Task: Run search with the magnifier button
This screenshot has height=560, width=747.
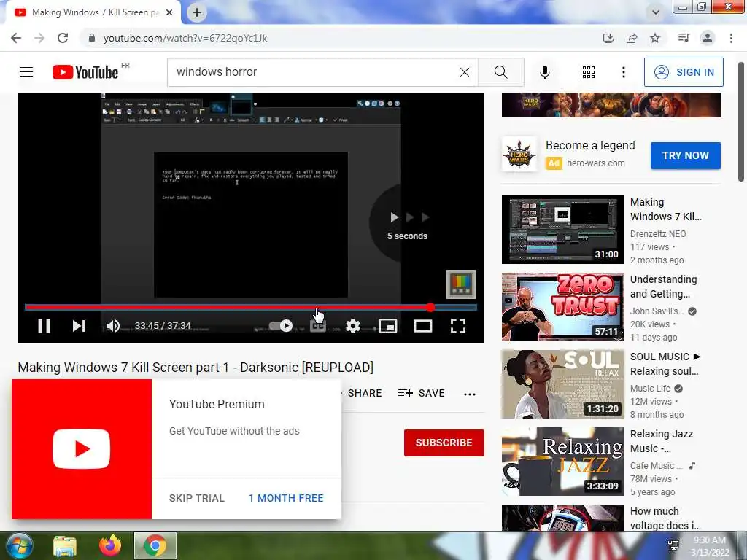Action: pos(500,72)
